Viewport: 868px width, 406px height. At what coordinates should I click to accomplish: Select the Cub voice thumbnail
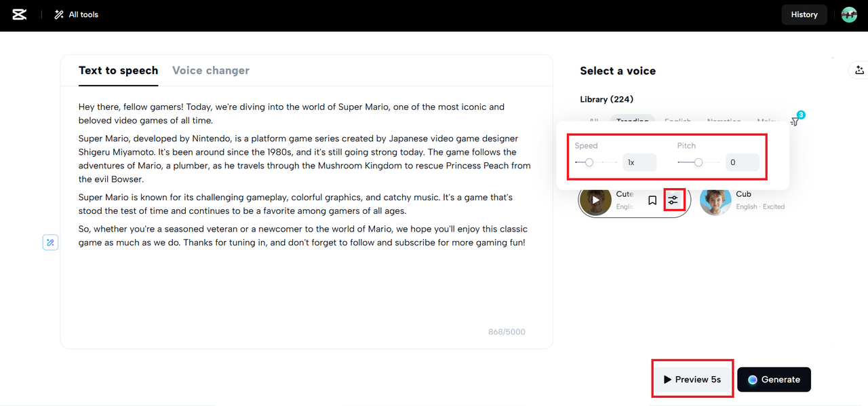[x=715, y=200]
